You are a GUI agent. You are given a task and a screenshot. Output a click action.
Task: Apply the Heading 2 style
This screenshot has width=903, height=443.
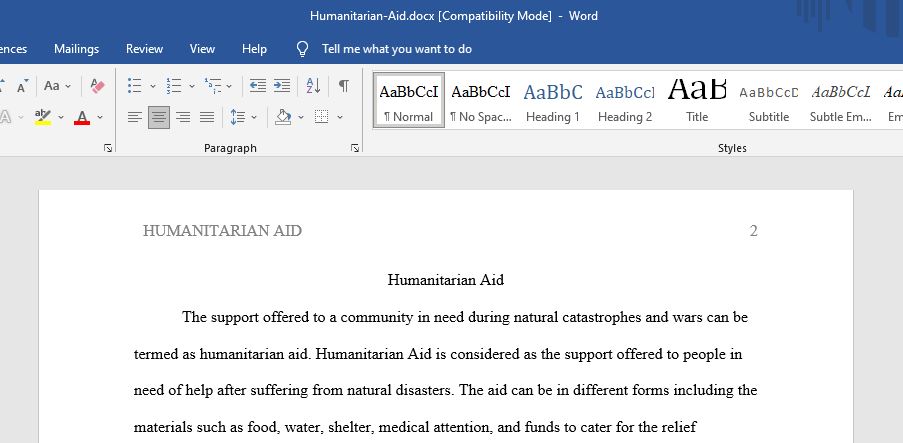coord(625,100)
